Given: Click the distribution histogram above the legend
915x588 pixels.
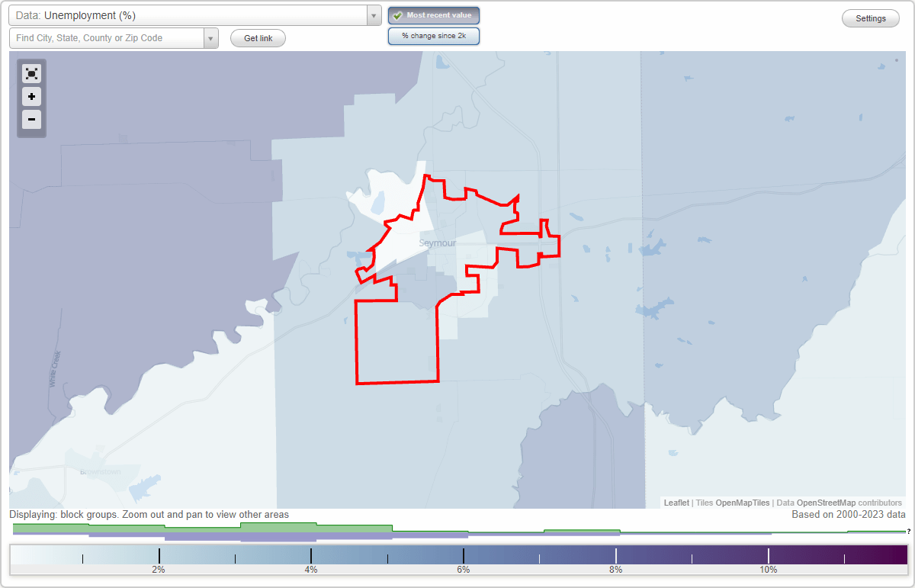Looking at the screenshot, I should pos(305,528).
